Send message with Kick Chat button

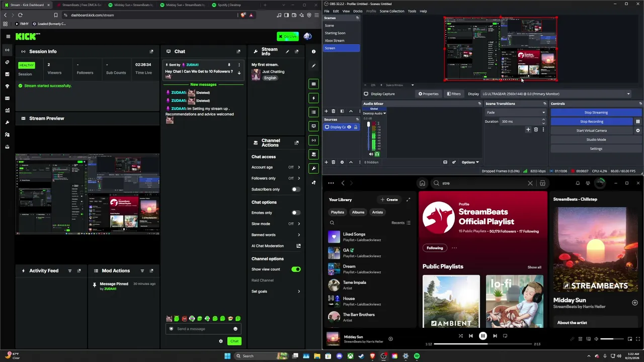click(234, 341)
